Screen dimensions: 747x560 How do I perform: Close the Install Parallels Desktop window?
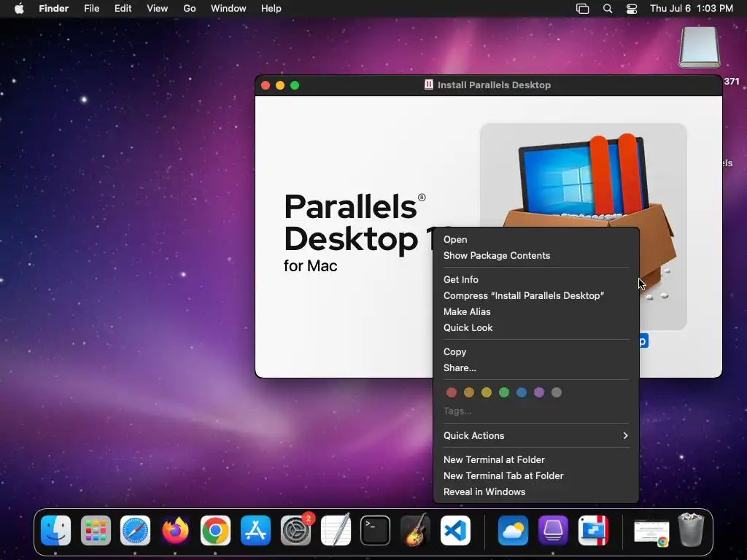(x=266, y=85)
